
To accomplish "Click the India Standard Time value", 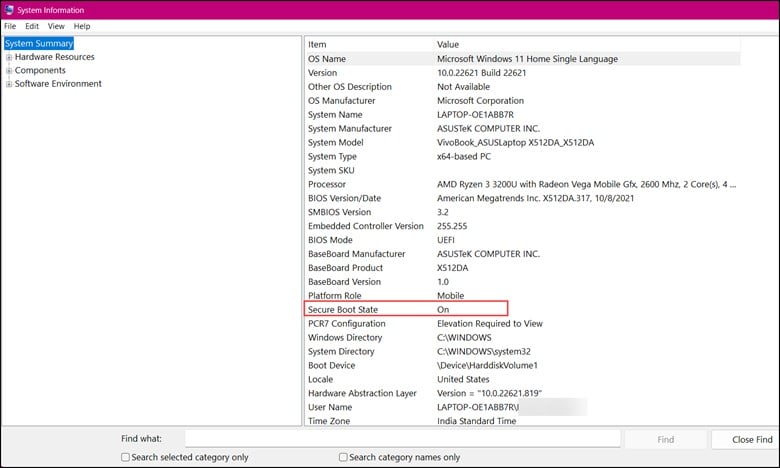I will (477, 421).
